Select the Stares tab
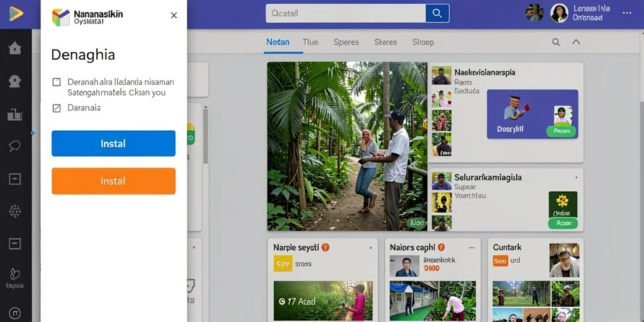 click(x=386, y=42)
